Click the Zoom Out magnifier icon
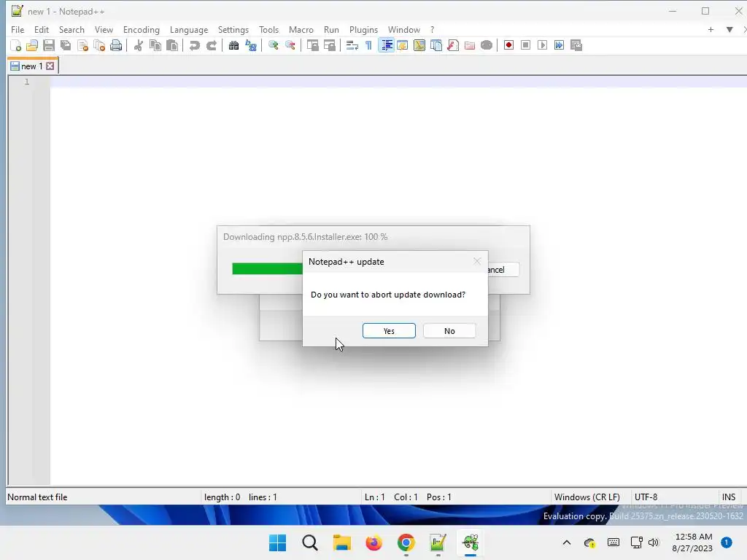 click(x=290, y=45)
